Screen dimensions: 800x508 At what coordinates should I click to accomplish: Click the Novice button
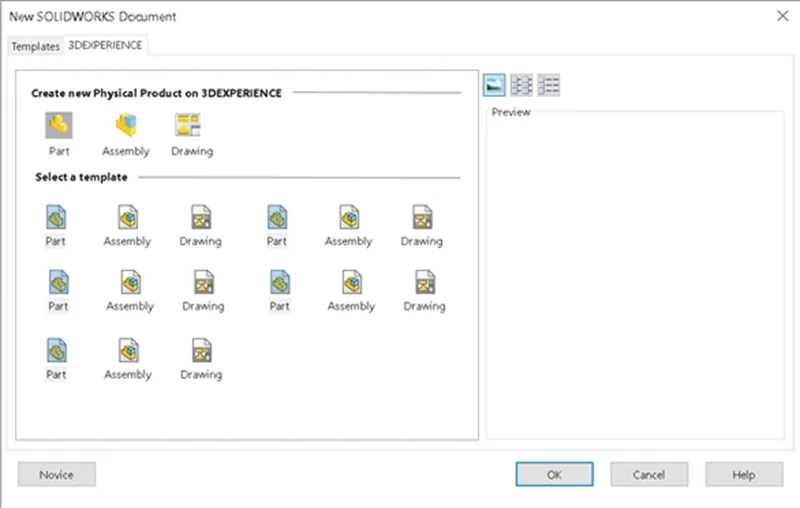tap(57, 475)
